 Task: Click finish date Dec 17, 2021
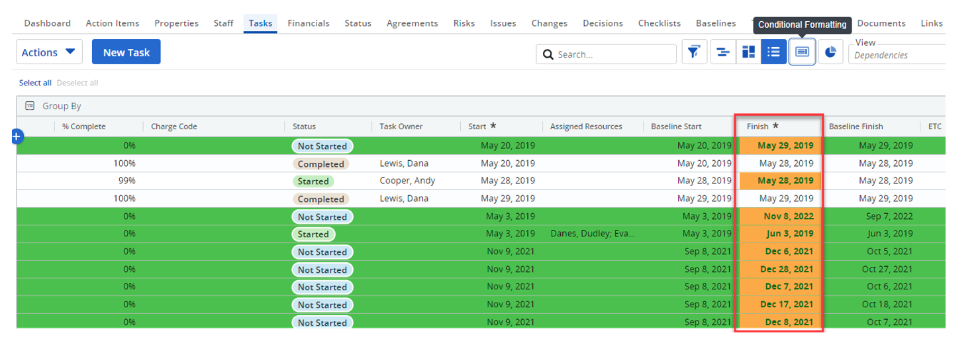[x=786, y=305]
